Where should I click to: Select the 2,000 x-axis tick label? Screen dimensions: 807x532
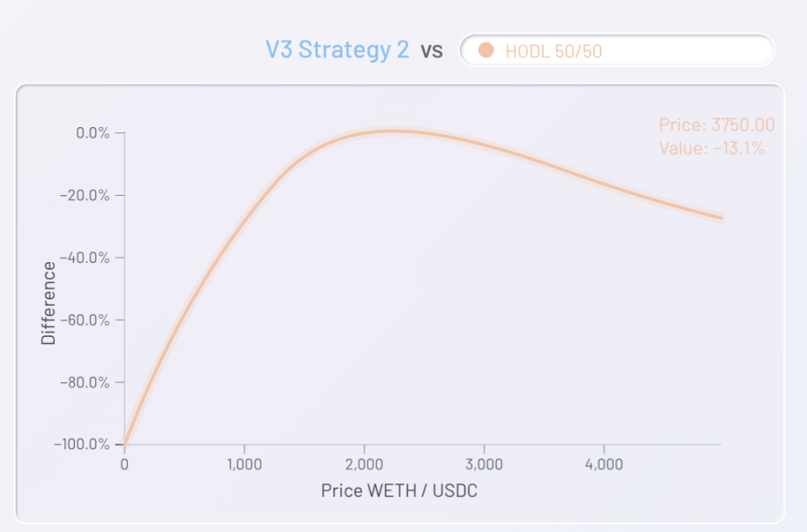tap(365, 464)
